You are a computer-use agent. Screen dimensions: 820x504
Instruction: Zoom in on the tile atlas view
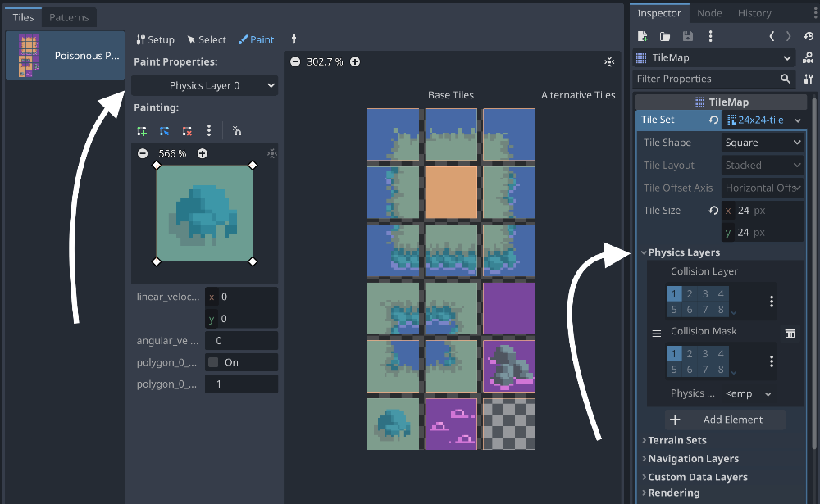(355, 62)
